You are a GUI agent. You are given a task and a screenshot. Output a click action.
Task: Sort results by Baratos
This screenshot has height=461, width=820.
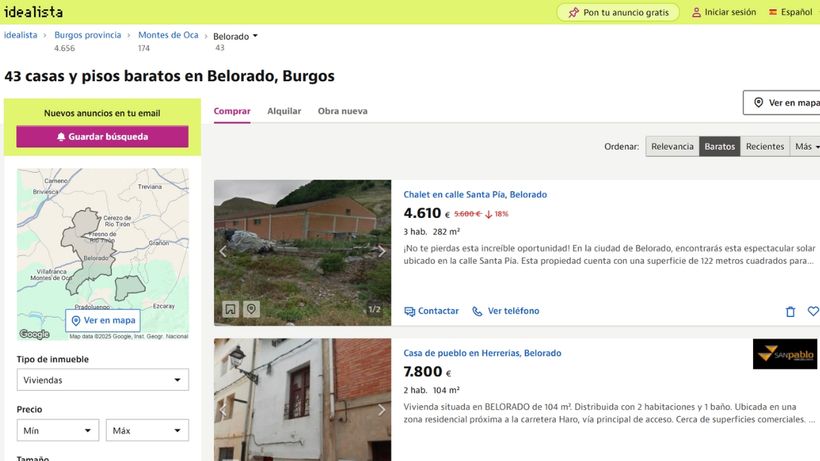720,146
